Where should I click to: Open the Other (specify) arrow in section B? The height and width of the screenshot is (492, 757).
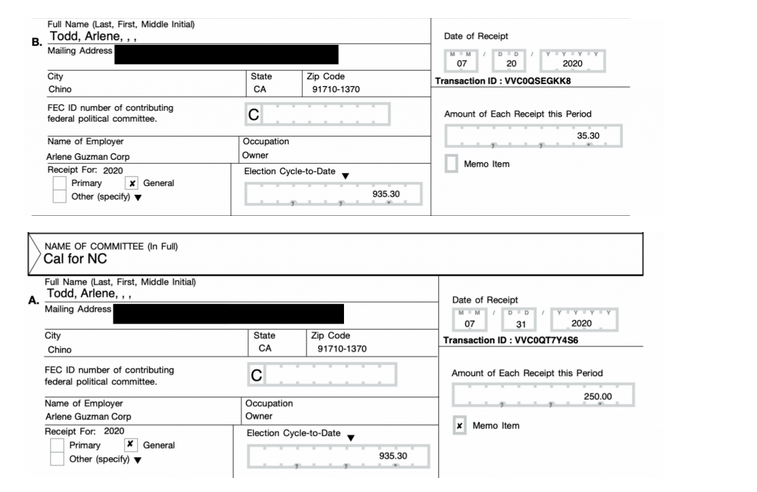click(138, 197)
